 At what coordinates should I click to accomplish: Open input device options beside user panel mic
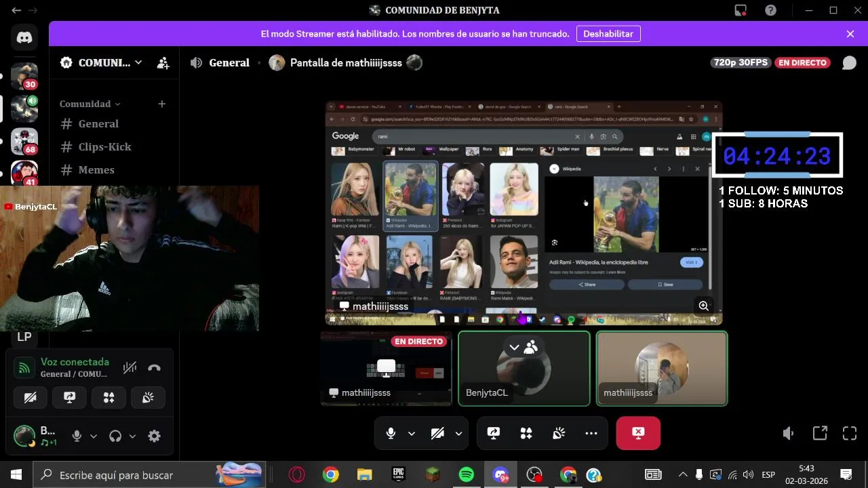(94, 436)
